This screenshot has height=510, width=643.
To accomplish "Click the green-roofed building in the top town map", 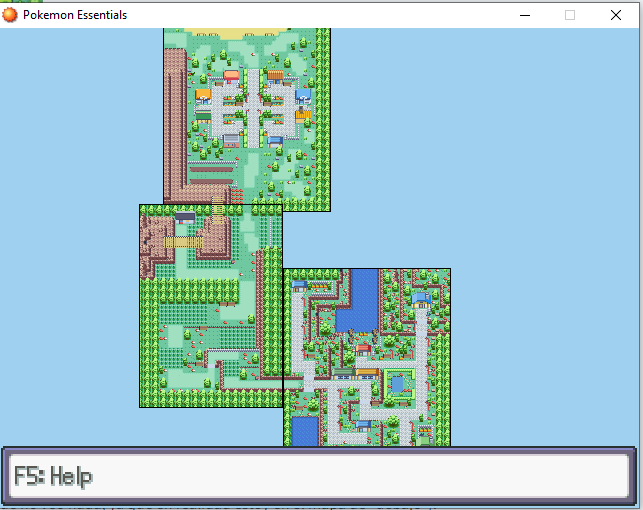I will (203, 116).
